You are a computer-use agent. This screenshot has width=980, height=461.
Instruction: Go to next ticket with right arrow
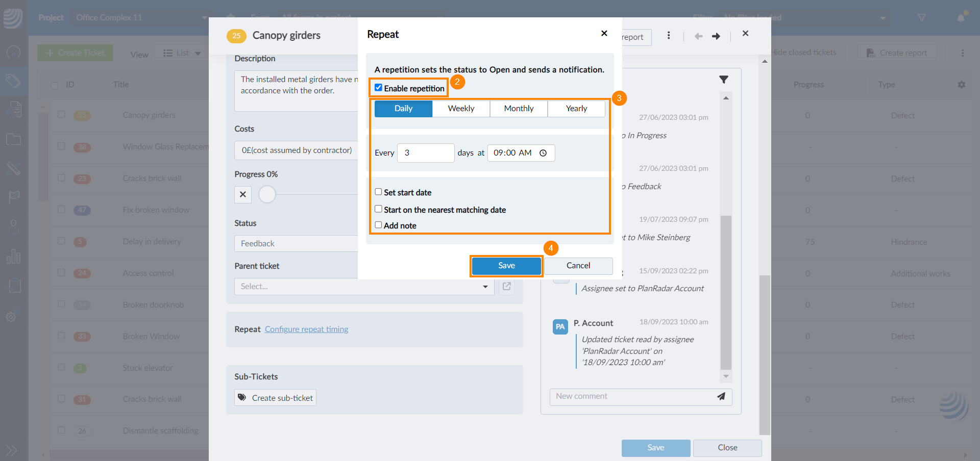pyautogui.click(x=716, y=36)
